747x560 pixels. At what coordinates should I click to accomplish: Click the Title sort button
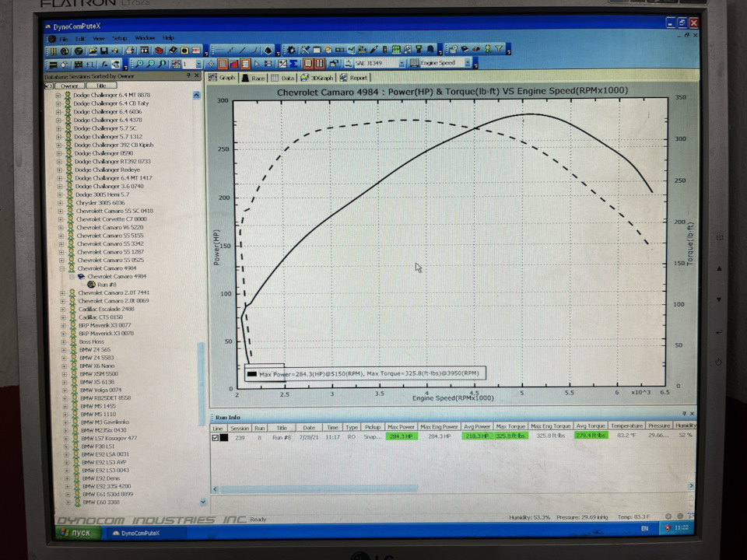coord(101,86)
